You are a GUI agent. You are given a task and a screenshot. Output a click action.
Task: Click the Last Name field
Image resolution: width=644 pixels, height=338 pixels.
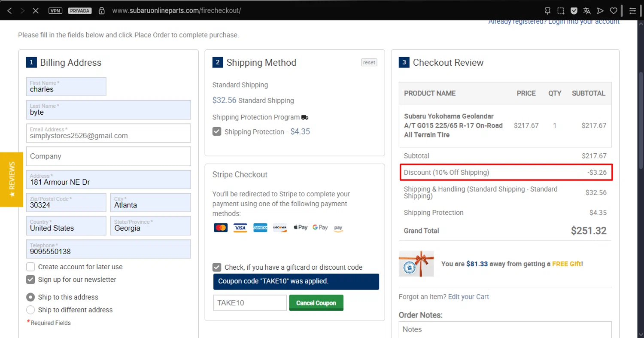(x=109, y=110)
